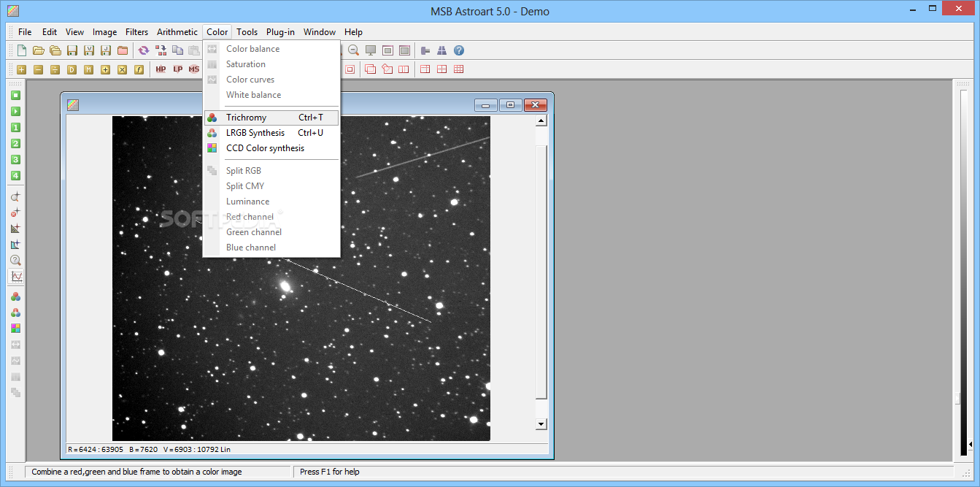Open the Arithmetic menu
The width and height of the screenshot is (980, 487).
coord(177,32)
